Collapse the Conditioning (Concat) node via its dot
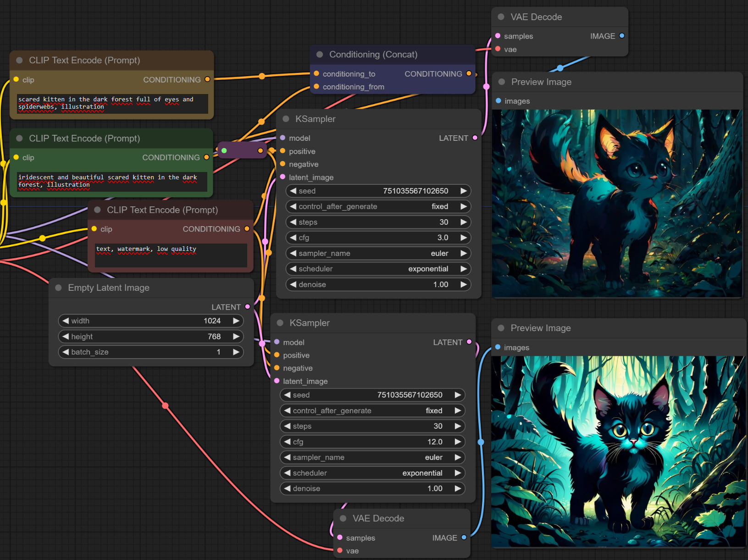Image resolution: width=748 pixels, height=560 pixels. [x=320, y=55]
